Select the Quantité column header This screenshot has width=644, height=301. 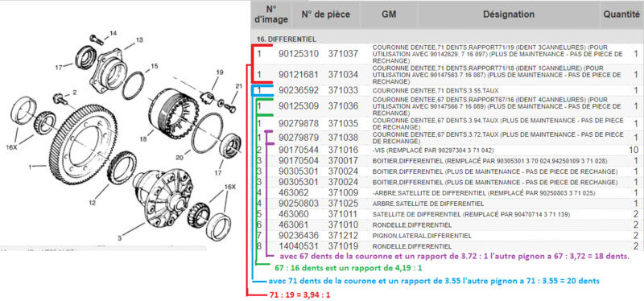pos(621,14)
